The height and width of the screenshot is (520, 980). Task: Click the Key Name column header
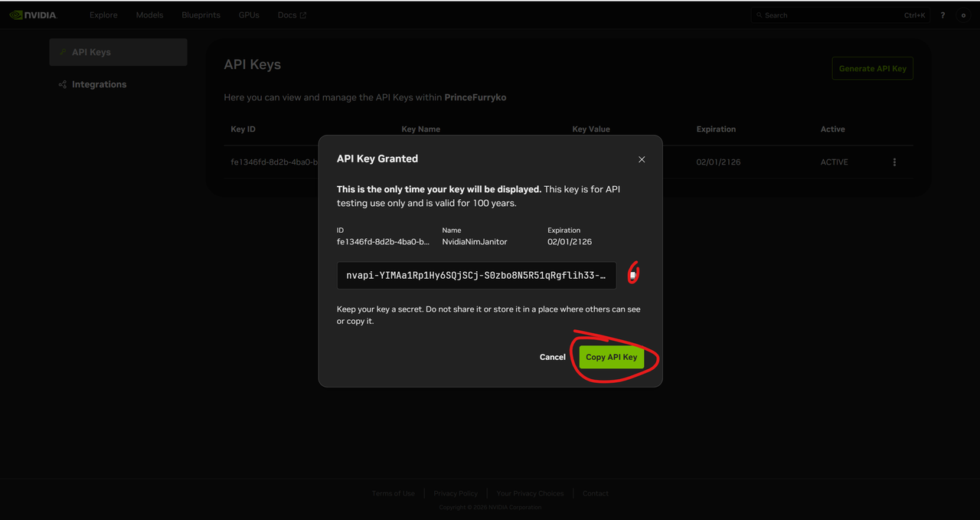[x=421, y=129]
